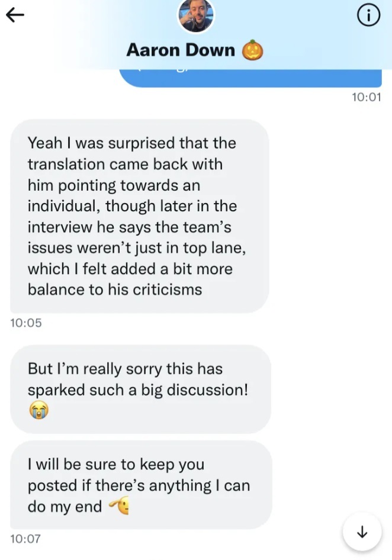Click the word "interview" in the message
Viewport: 392px width, 560px height.
[60, 227]
